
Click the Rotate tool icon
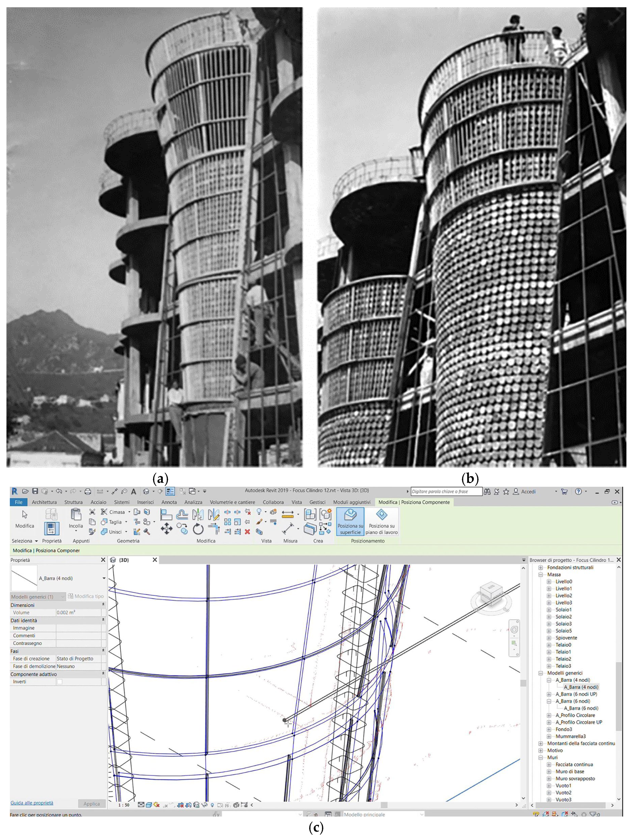pyautogui.click(x=198, y=529)
